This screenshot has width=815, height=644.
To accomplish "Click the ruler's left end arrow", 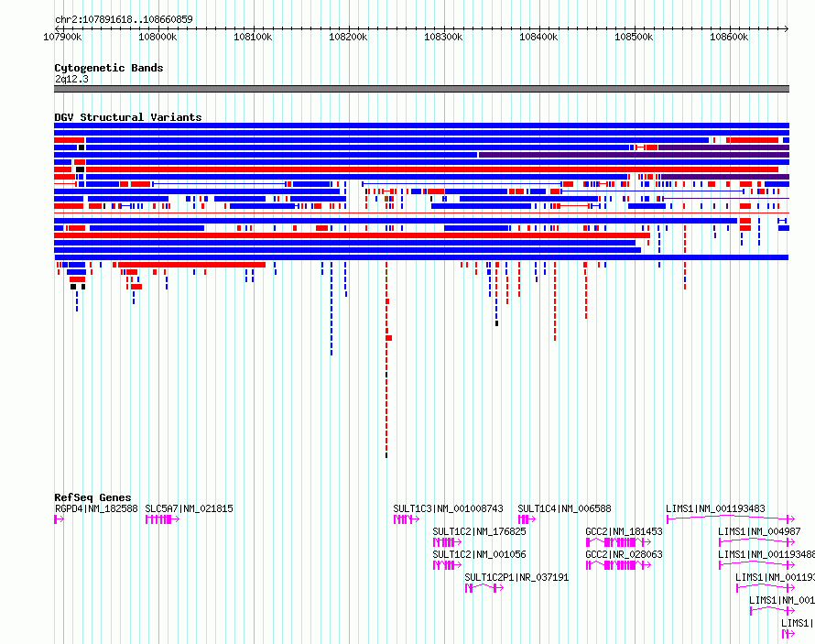I will pyautogui.click(x=57, y=28).
